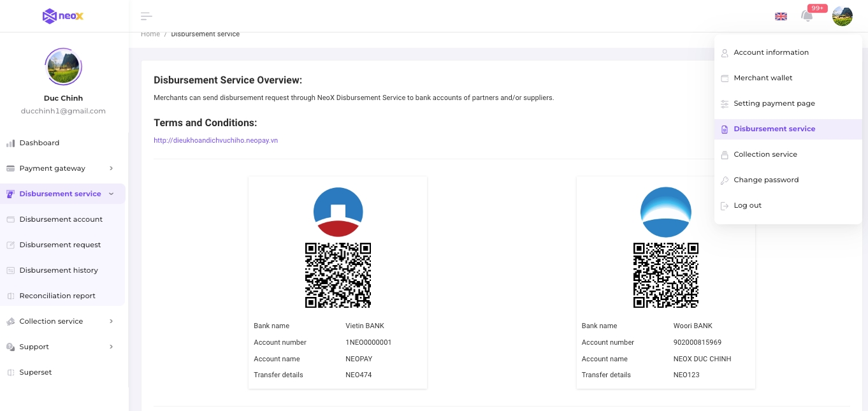The height and width of the screenshot is (411, 868).
Task: Click the notification bell icon
Action: (x=807, y=16)
